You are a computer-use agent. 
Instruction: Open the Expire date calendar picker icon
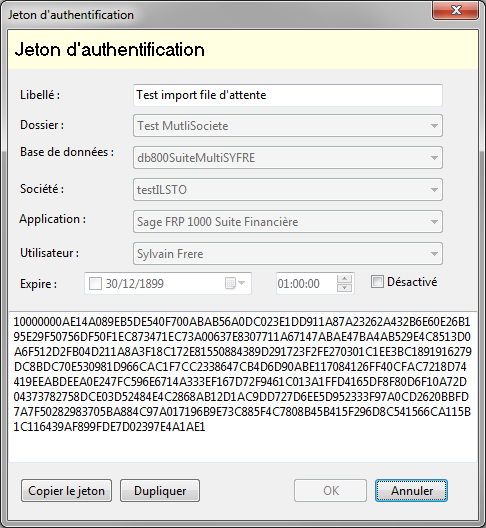click(234, 283)
